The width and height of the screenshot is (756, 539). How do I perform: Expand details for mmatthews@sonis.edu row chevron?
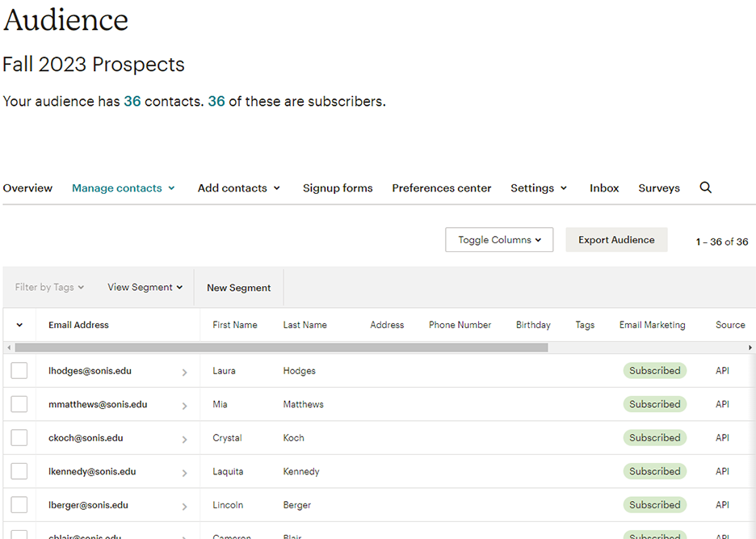185,404
